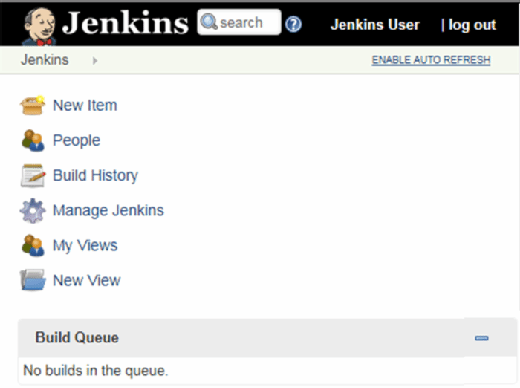Click the New View folder icon

(x=33, y=280)
